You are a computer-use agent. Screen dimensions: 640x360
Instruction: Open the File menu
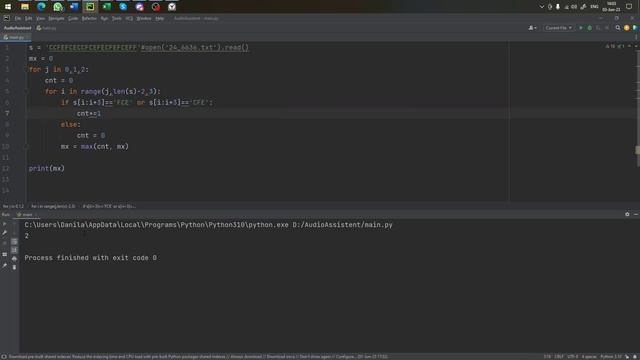pos(18,18)
